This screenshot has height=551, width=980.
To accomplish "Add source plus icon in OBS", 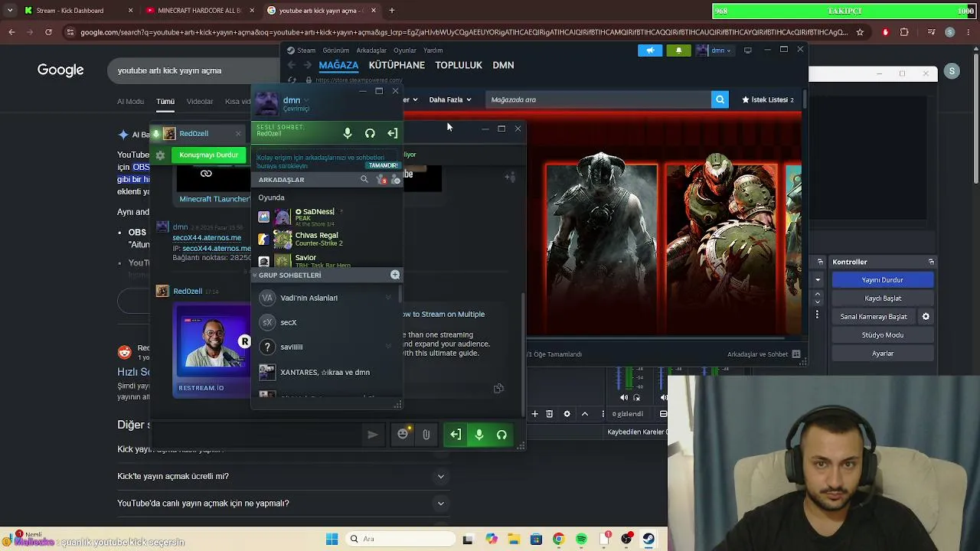I will (x=534, y=414).
